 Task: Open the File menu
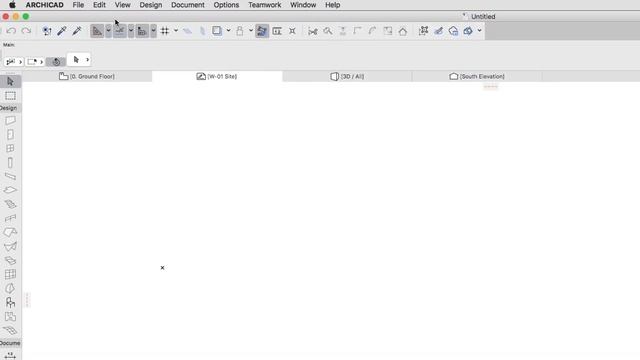tap(78, 5)
